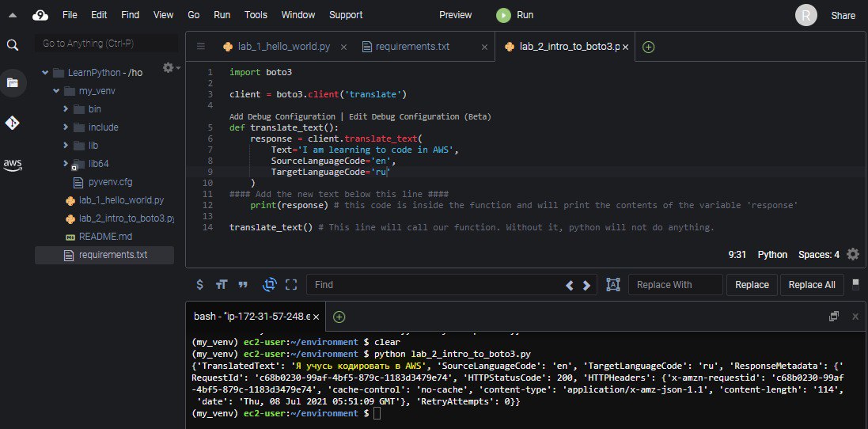Viewport: 868px width, 429px height.
Task: Toggle whole words search option
Action: [243, 285]
